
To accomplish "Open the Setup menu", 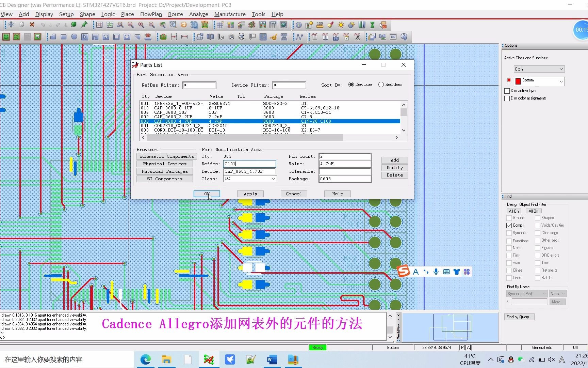I will pyautogui.click(x=66, y=14).
